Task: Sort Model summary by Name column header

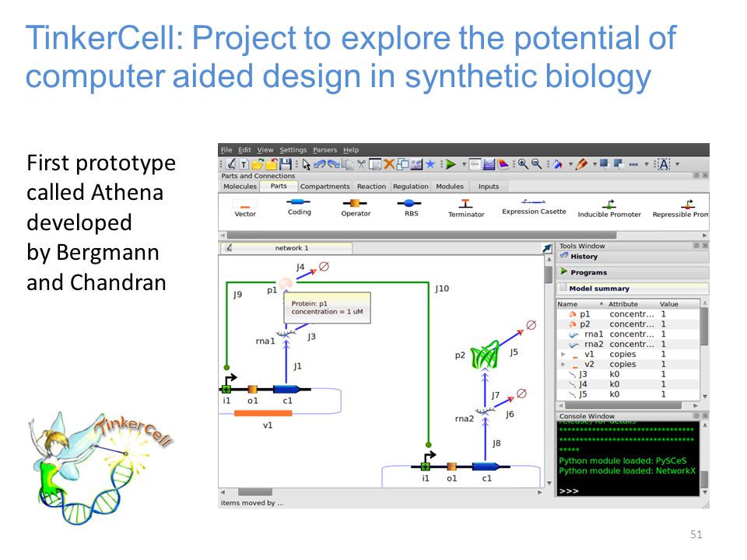Action: pos(580,304)
